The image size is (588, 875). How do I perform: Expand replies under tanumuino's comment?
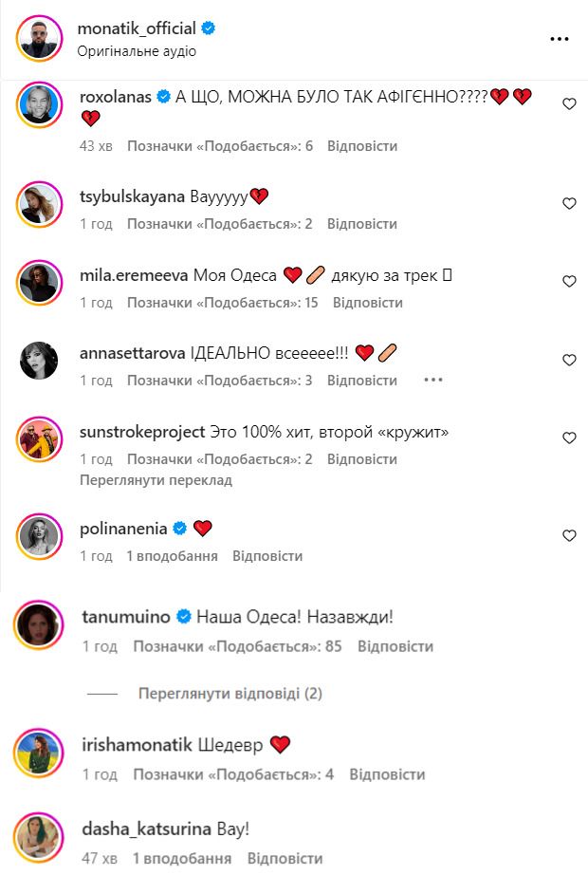[x=230, y=694]
